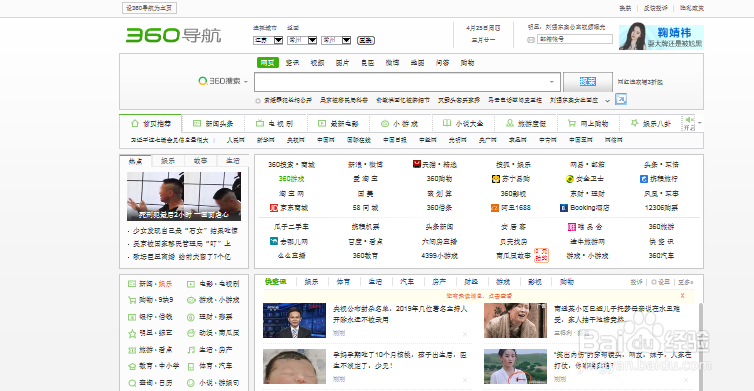The width and height of the screenshot is (754, 391).
Task: Open the celebrity banner ad at top right
Action: point(661,37)
